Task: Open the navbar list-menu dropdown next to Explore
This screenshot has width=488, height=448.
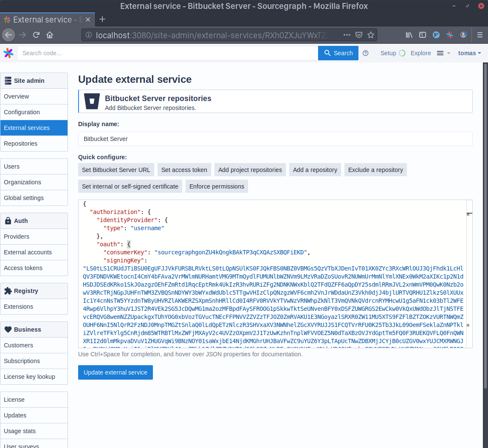Action: [443, 53]
